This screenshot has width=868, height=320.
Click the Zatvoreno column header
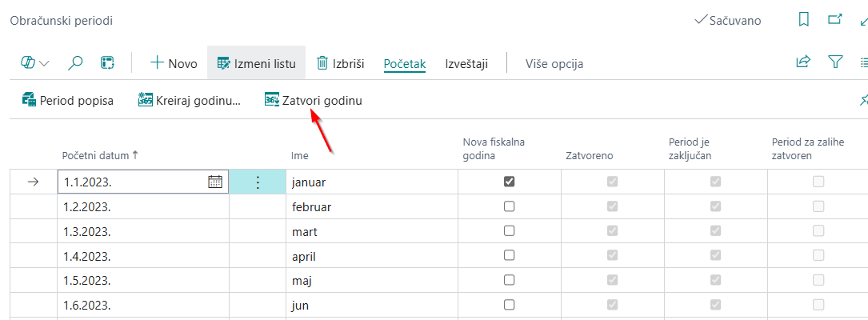coord(589,155)
